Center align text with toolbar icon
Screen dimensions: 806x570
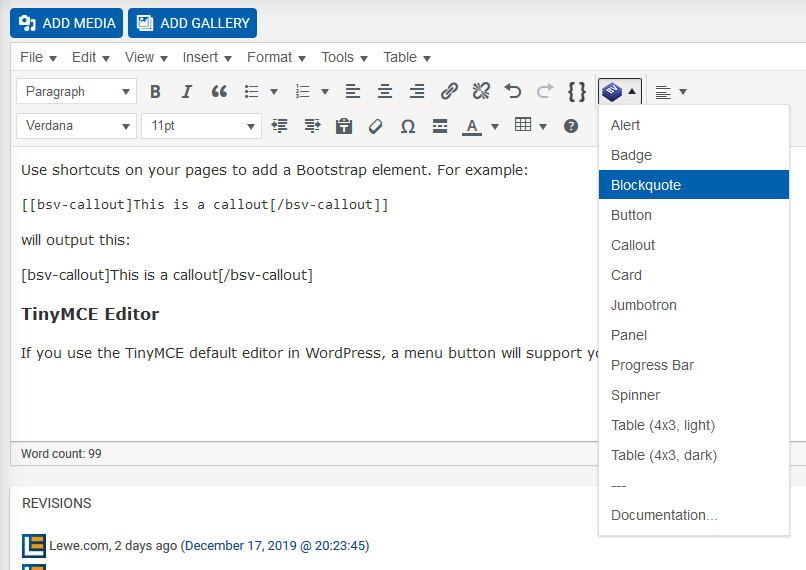[x=384, y=91]
